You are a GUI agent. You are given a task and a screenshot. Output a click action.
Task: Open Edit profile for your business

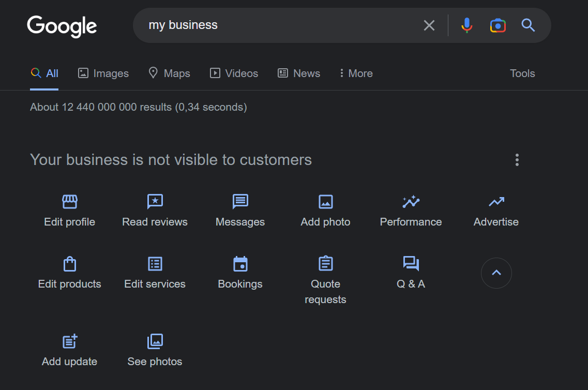pyautogui.click(x=69, y=209)
